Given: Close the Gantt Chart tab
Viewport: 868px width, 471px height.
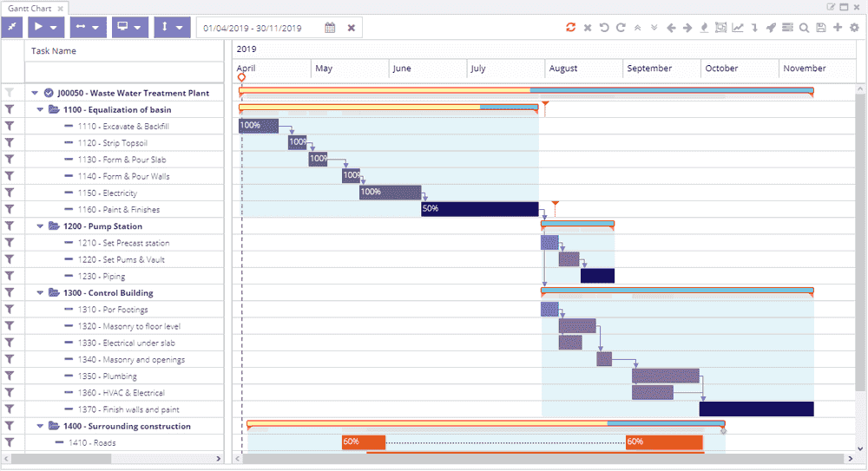Looking at the screenshot, I should 61,9.
